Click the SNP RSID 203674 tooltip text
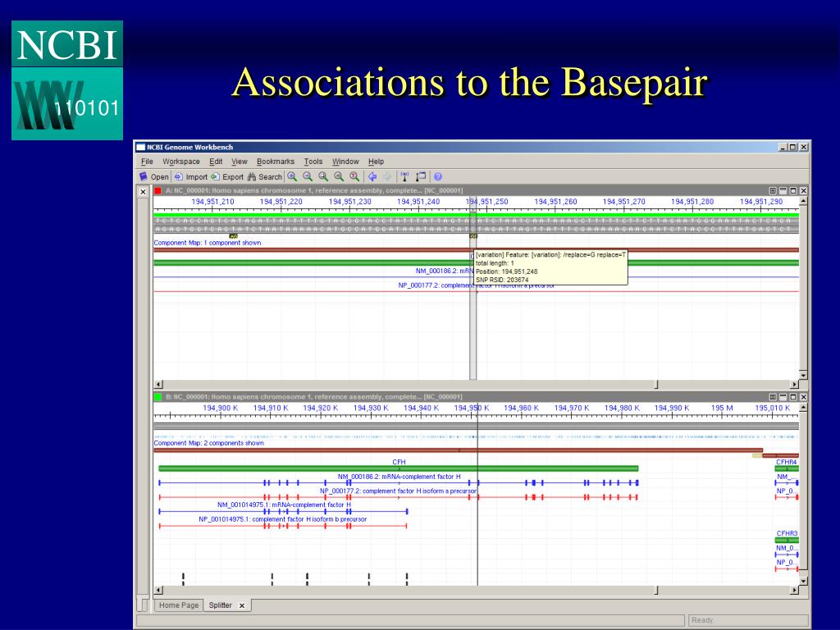 tap(502, 280)
